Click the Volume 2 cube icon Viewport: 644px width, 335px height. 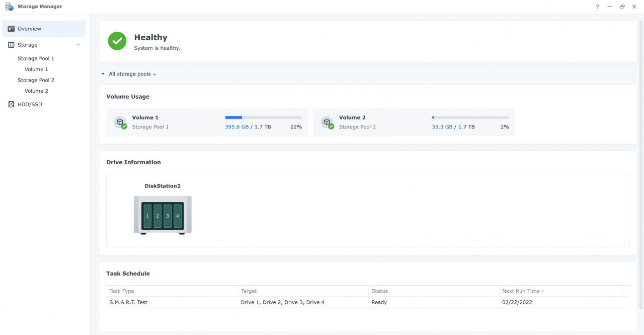pyautogui.click(x=328, y=122)
